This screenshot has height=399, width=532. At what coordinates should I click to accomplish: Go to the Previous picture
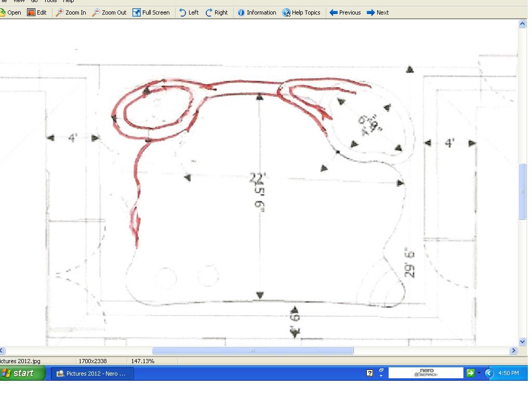(345, 12)
